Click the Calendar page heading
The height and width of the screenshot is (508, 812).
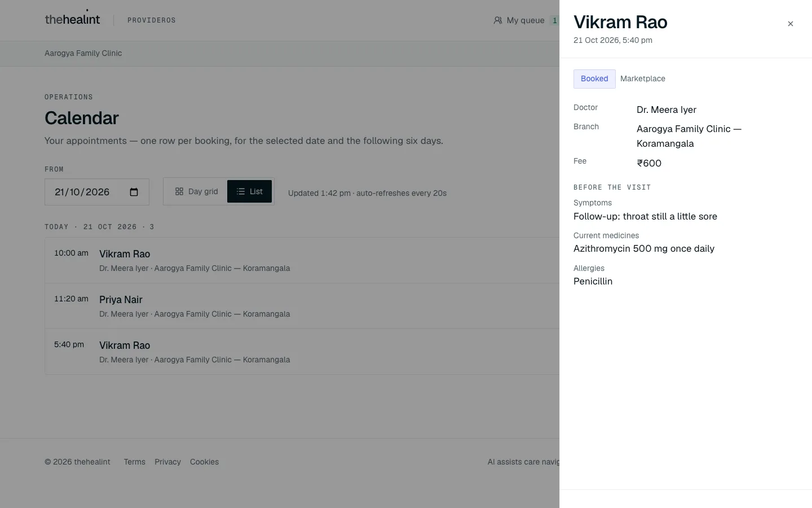tap(82, 118)
